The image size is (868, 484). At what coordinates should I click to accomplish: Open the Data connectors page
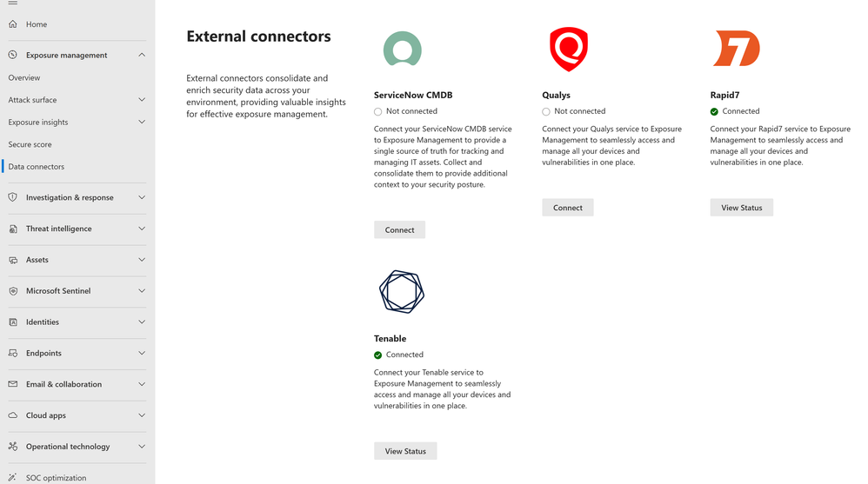tap(37, 167)
